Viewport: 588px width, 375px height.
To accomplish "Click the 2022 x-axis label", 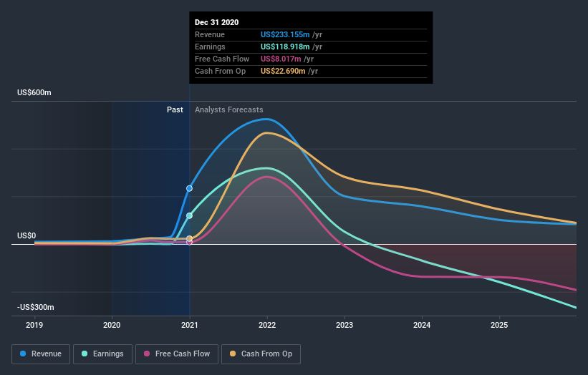I will [267, 325].
